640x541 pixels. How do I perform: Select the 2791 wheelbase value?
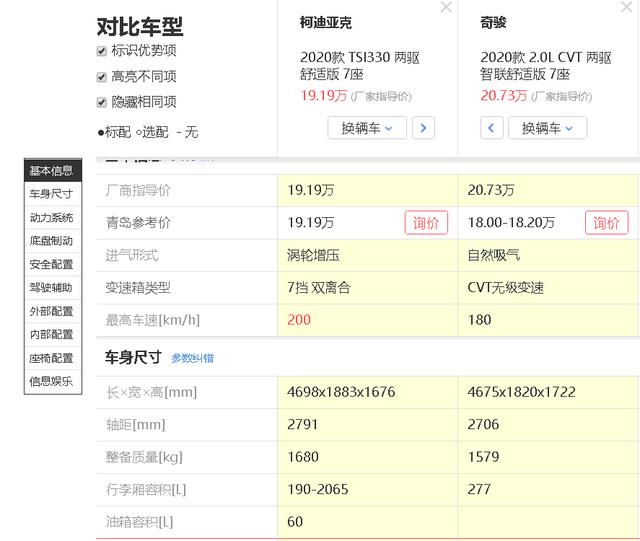(302, 424)
